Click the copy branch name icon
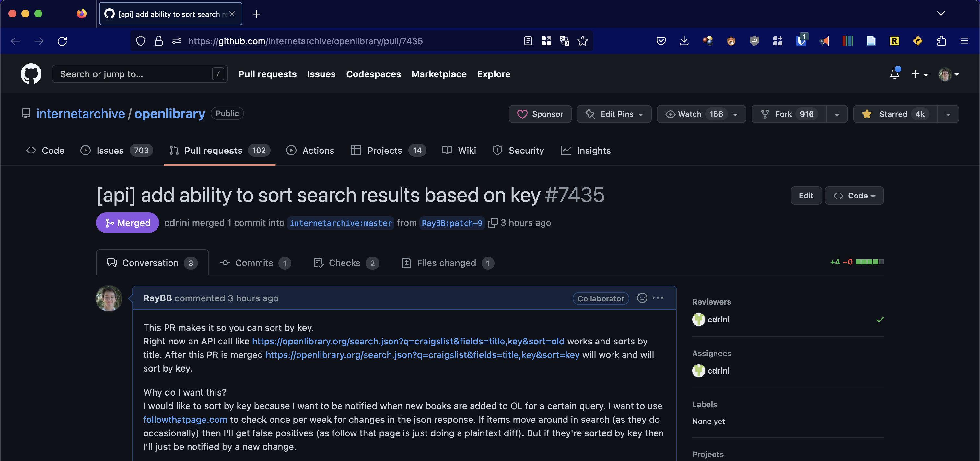Viewport: 980px width, 461px height. 493,222
